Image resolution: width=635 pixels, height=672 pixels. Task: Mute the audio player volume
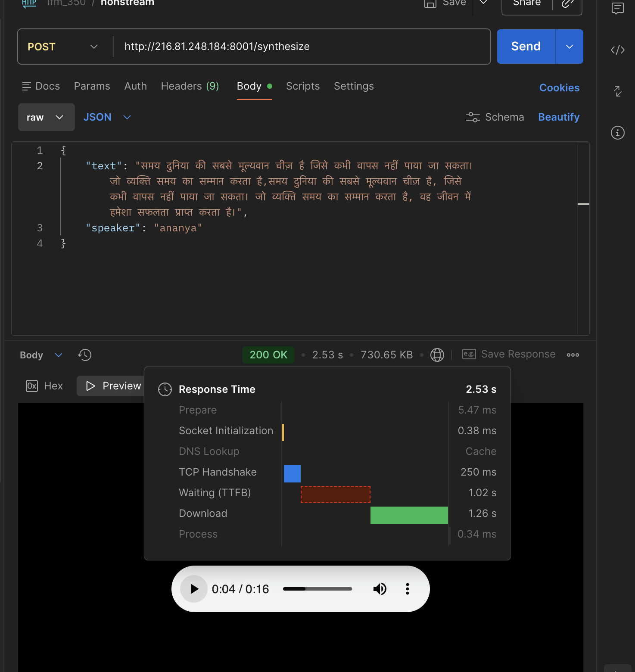tap(380, 589)
